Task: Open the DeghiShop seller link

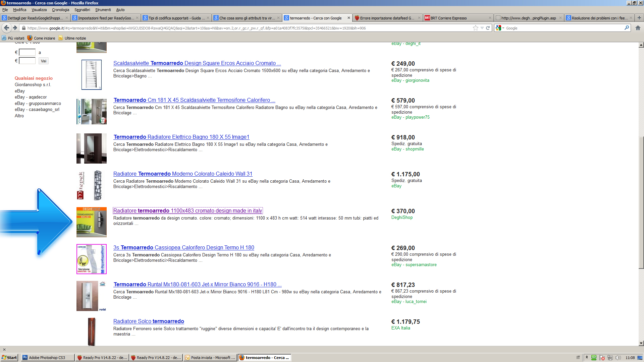Action: click(402, 218)
